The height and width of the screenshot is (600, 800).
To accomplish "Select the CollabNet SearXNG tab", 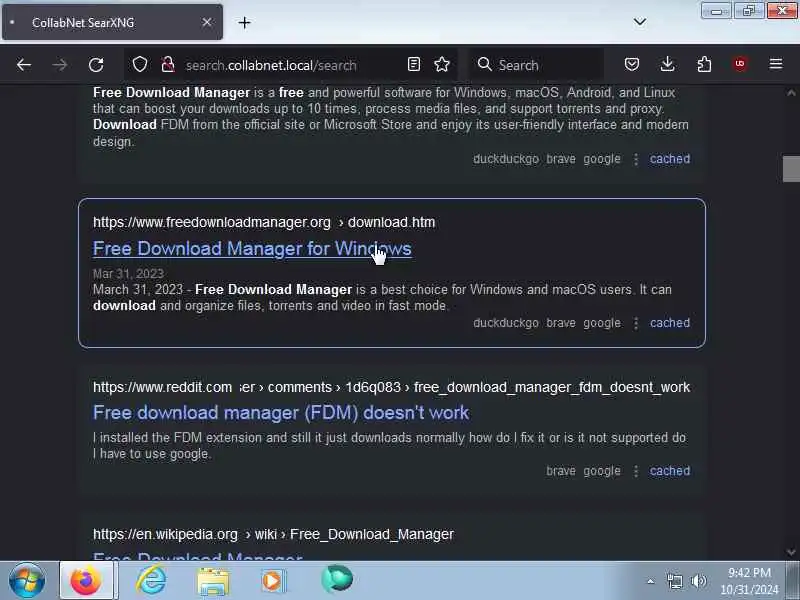I will tap(112, 22).
